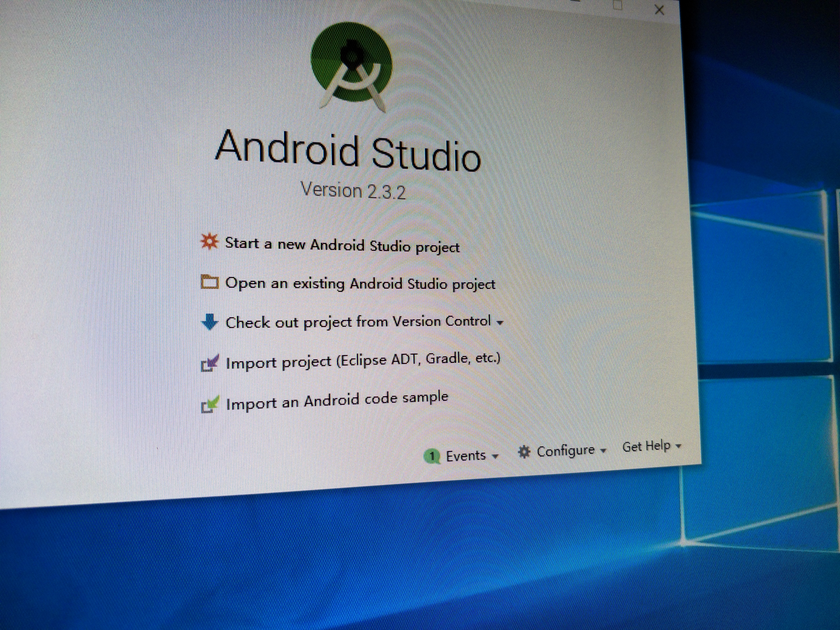This screenshot has height=630, width=840.
Task: Click the blue download arrow checkout icon
Action: [210, 322]
